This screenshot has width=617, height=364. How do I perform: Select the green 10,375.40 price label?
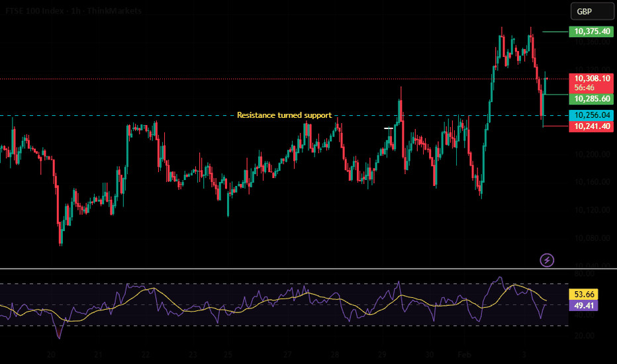pyautogui.click(x=593, y=31)
